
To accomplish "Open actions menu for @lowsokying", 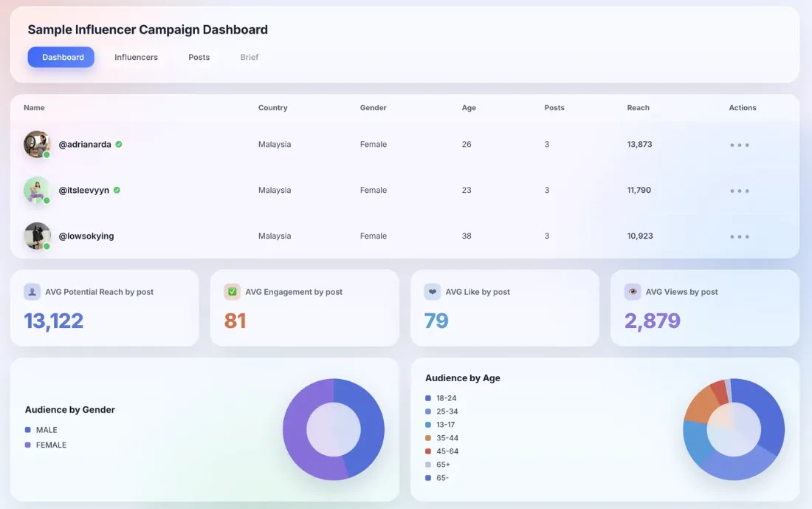I will coord(740,236).
